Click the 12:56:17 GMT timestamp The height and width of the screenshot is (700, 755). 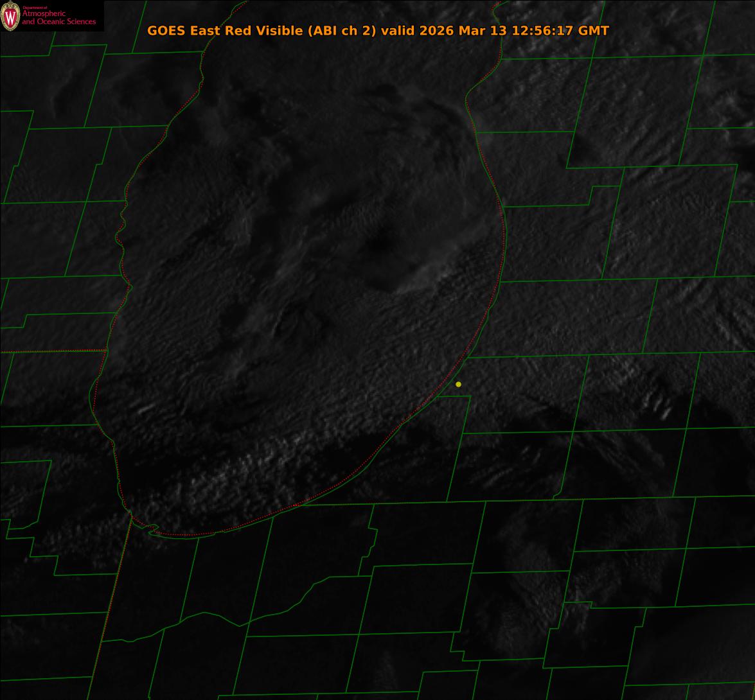pos(560,30)
